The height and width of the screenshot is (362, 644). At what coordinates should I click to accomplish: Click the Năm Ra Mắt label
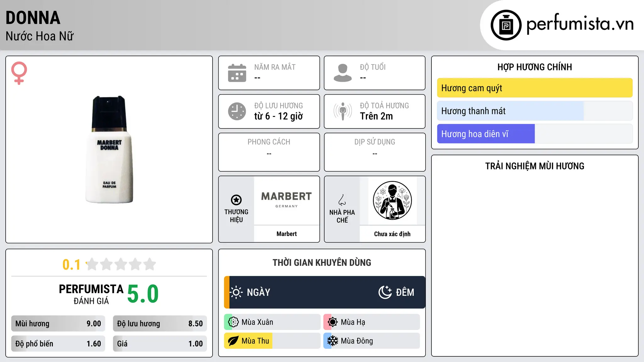(275, 67)
